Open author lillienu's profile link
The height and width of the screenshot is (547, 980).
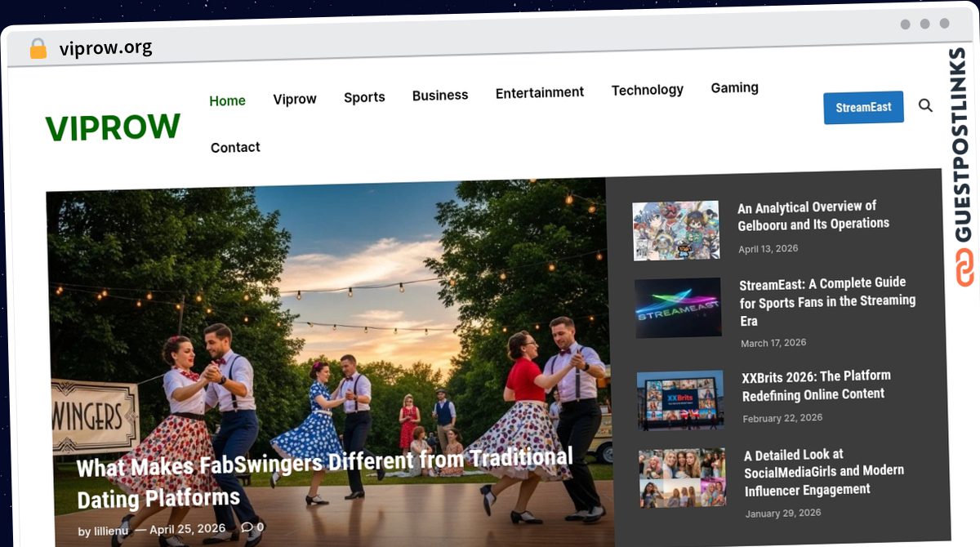click(109, 531)
